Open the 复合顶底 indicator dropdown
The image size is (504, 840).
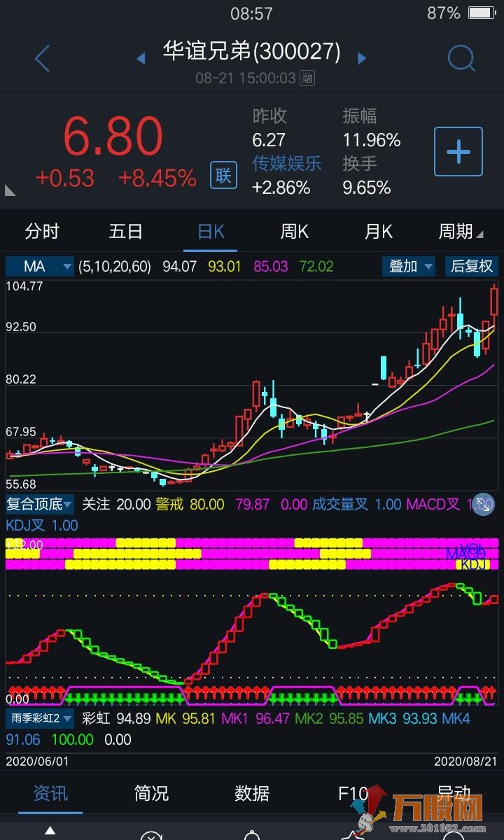pos(40,504)
